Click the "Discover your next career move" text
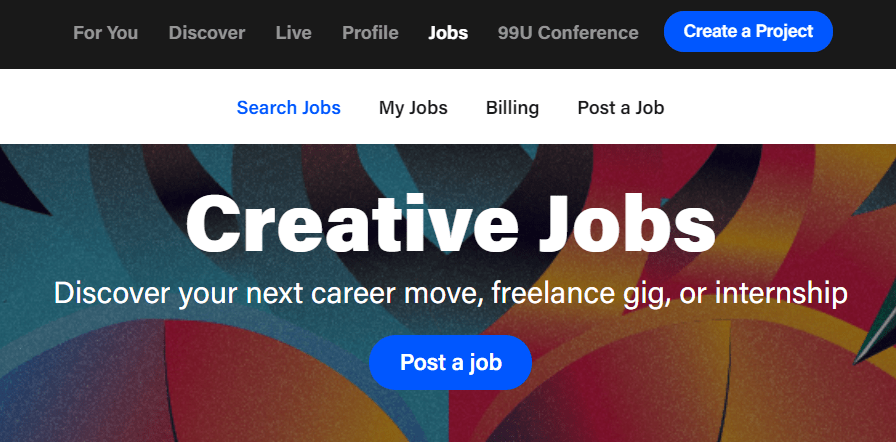 click(x=250, y=293)
